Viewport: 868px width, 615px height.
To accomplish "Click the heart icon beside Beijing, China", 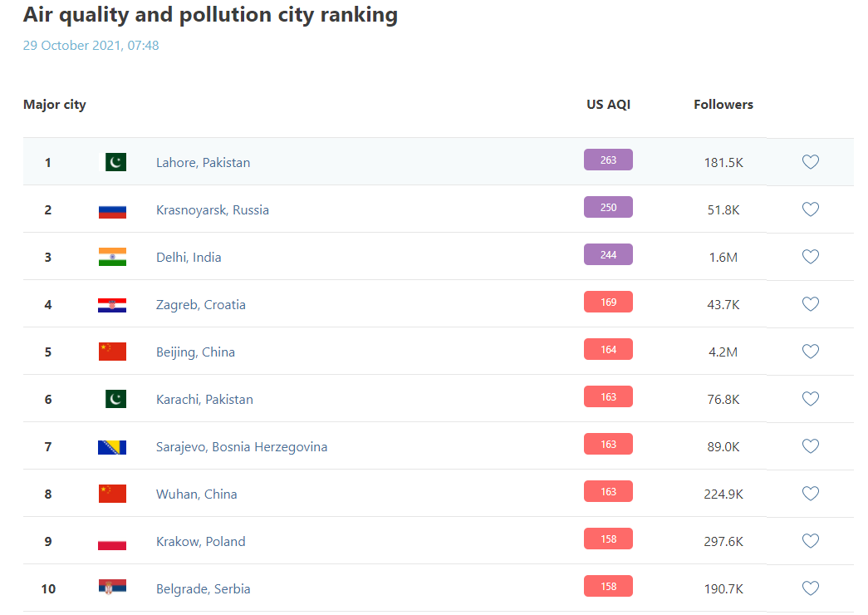I will (x=811, y=352).
